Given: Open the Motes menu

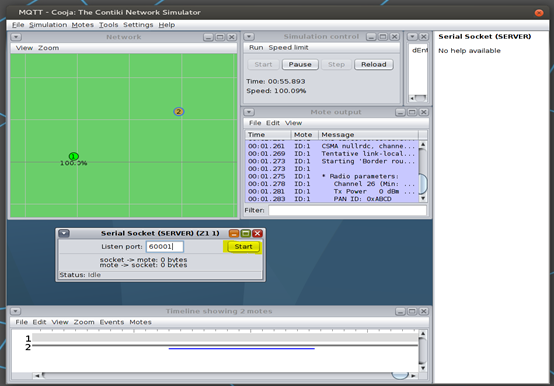Looking at the screenshot, I should coord(83,25).
